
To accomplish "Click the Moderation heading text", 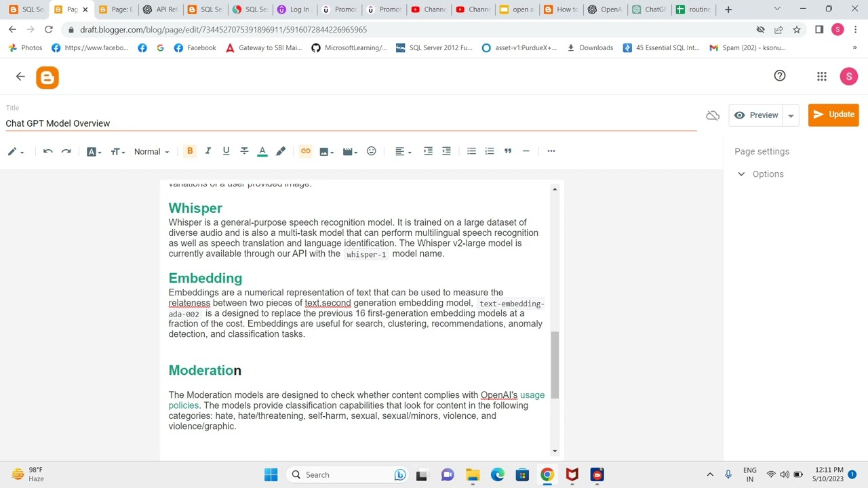I will coord(205,370).
